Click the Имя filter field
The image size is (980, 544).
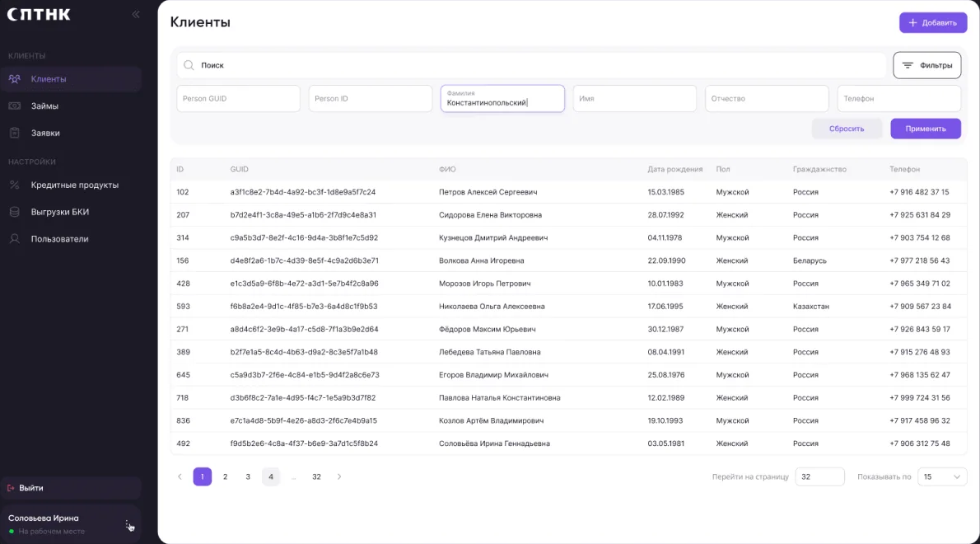point(634,99)
